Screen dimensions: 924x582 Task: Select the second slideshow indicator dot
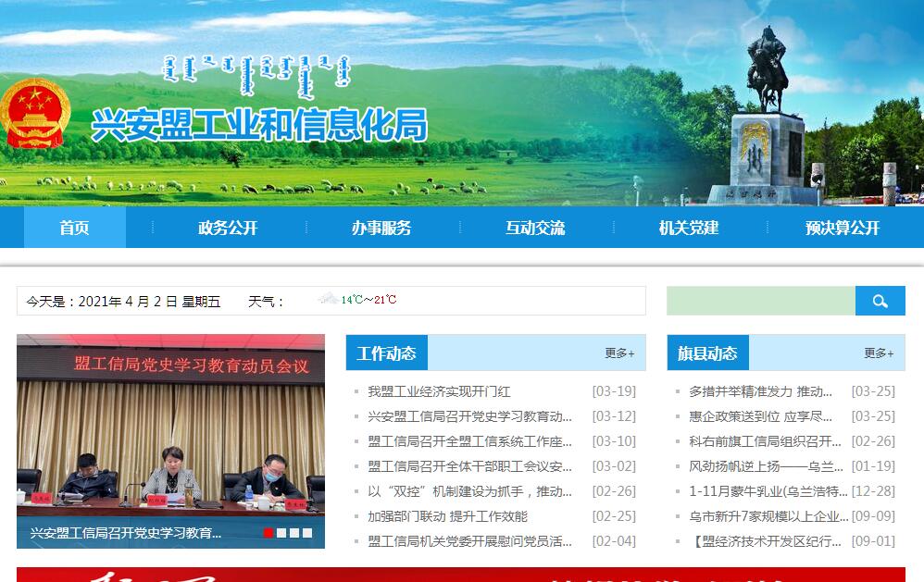coord(281,533)
